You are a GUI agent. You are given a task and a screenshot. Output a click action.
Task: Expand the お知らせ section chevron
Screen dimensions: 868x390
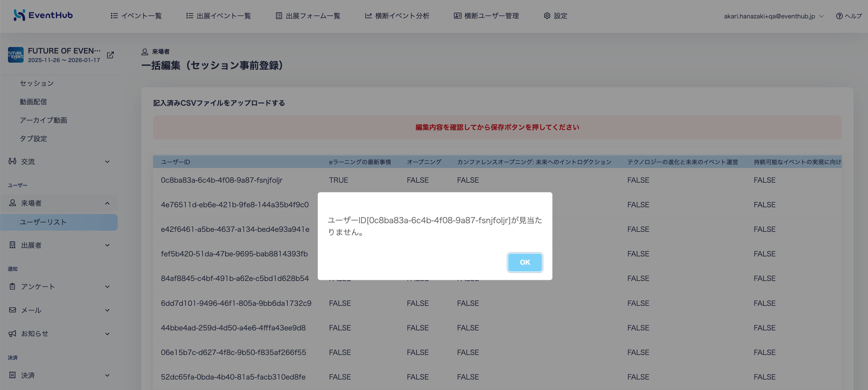tap(107, 334)
